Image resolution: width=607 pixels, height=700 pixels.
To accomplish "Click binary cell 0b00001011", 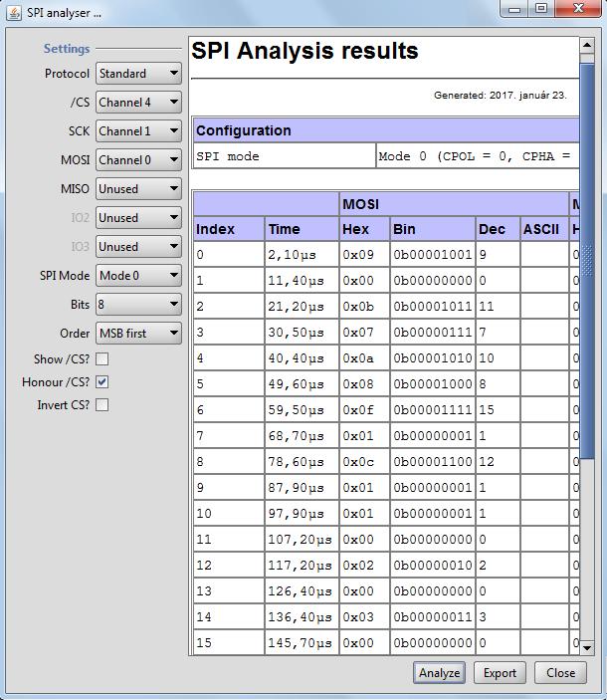I will [433, 307].
